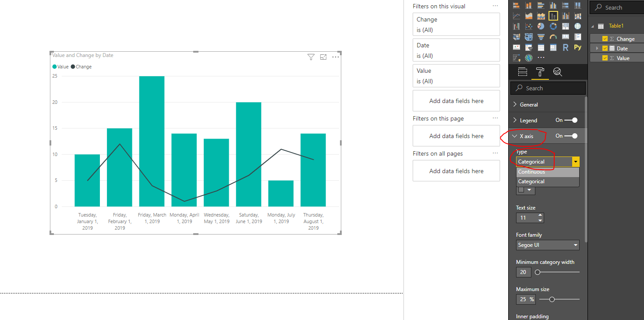Select the area chart visual
Viewport: 644px width, 320px height.
click(x=529, y=16)
